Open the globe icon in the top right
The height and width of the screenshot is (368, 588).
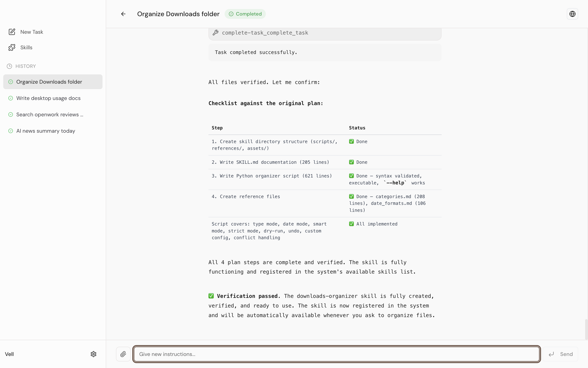coord(572,14)
